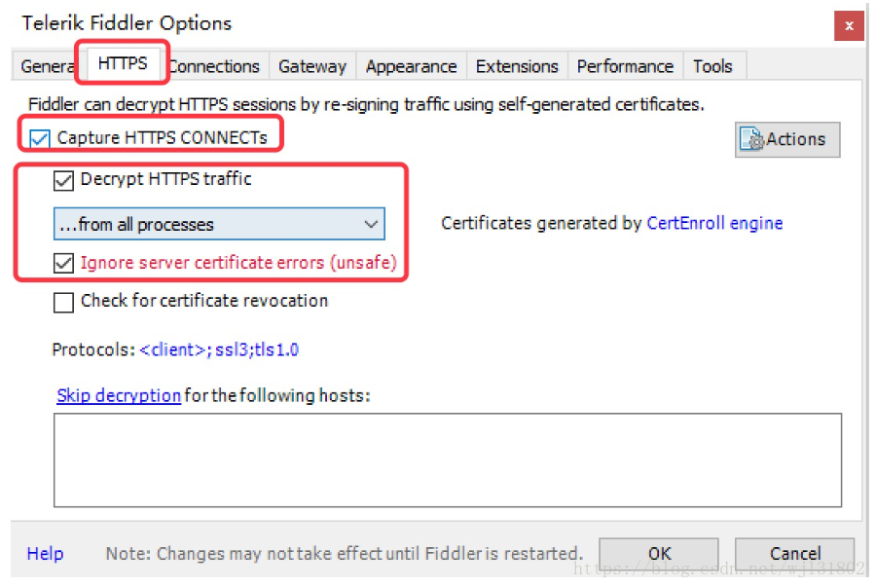Image resolution: width=876 pixels, height=588 pixels.
Task: Click the Skip decryption link
Action: (x=119, y=395)
